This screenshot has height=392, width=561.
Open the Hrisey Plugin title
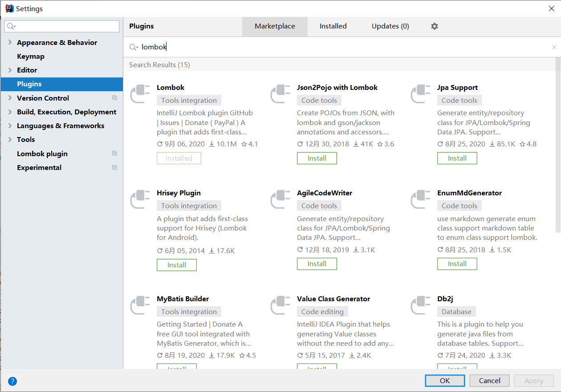point(179,193)
